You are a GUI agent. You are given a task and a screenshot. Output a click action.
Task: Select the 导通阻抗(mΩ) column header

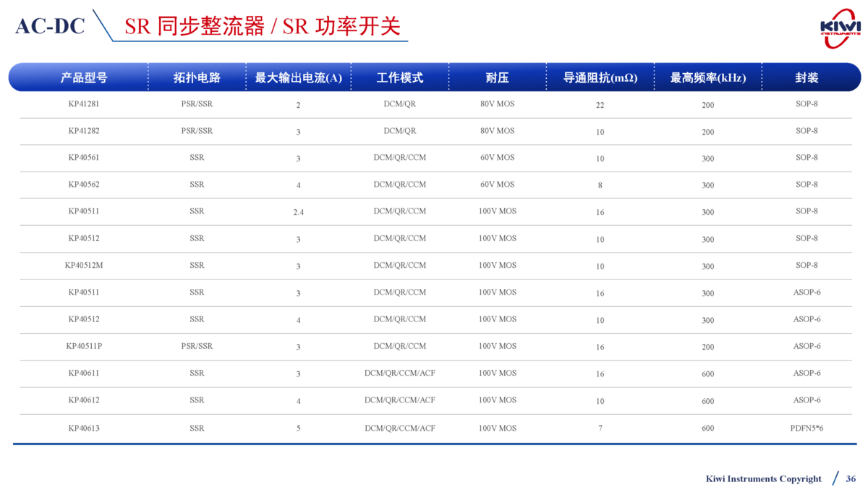click(600, 77)
